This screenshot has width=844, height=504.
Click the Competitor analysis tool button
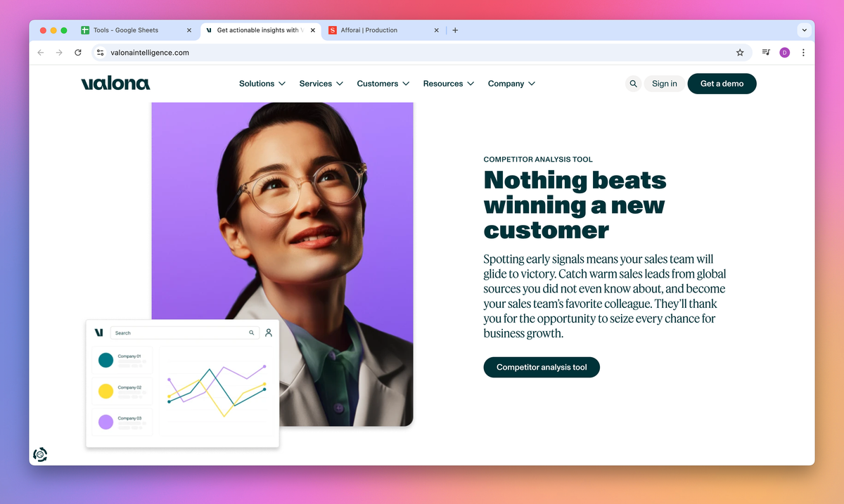click(x=542, y=367)
